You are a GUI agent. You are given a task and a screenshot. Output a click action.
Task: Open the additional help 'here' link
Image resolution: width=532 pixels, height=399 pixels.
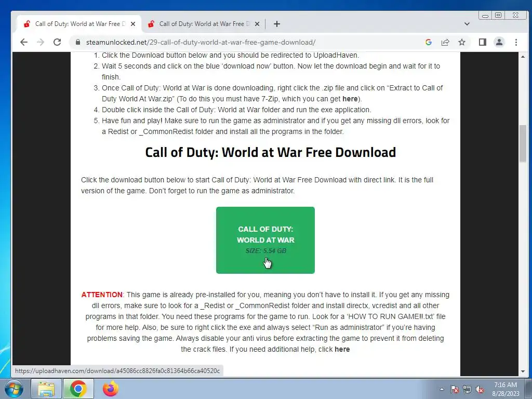pyautogui.click(x=342, y=349)
